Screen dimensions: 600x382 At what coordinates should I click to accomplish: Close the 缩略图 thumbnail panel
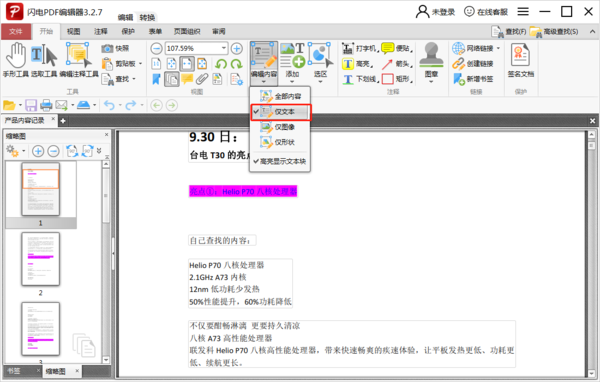tap(106, 135)
